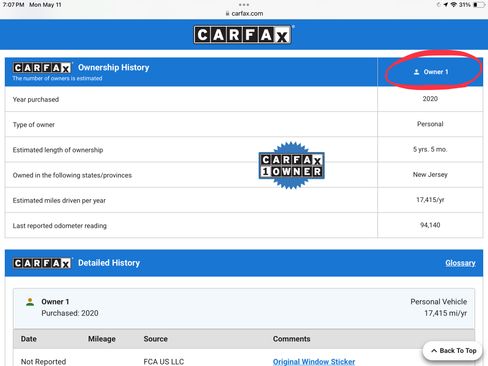
Task: Click the Personal owner type value
Action: pyautogui.click(x=430, y=124)
